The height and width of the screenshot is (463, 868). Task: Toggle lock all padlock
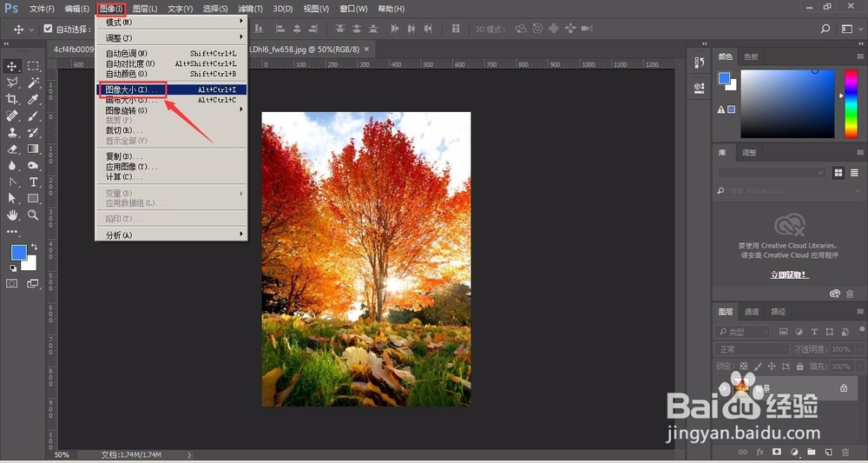pyautogui.click(x=800, y=366)
